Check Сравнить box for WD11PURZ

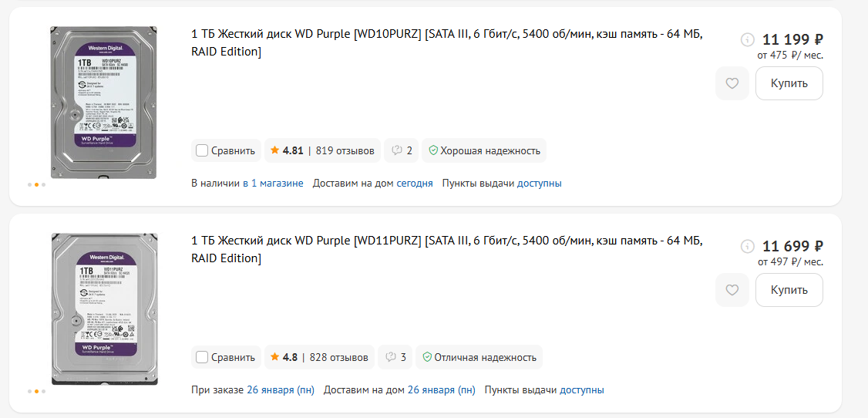(x=202, y=357)
